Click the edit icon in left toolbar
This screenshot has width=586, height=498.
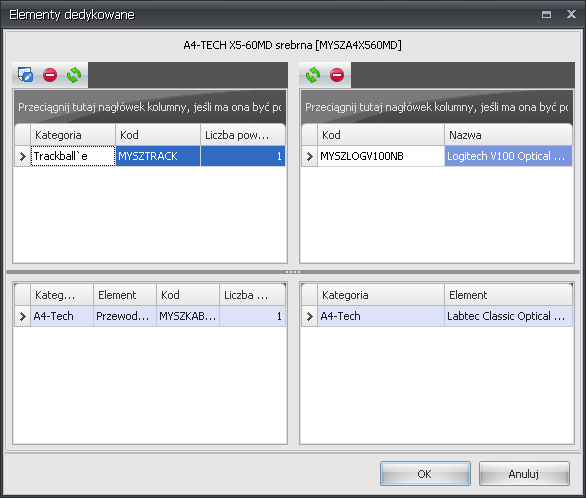[25, 75]
